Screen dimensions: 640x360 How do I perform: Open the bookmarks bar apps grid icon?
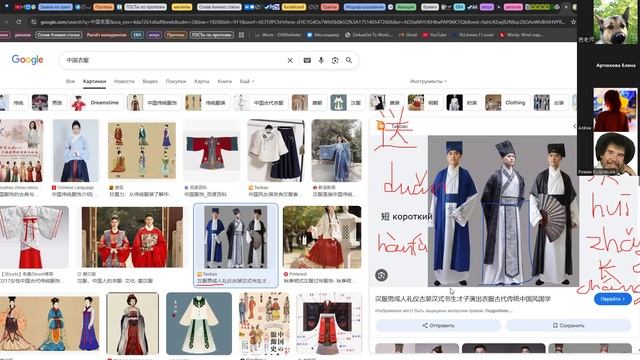241,35
